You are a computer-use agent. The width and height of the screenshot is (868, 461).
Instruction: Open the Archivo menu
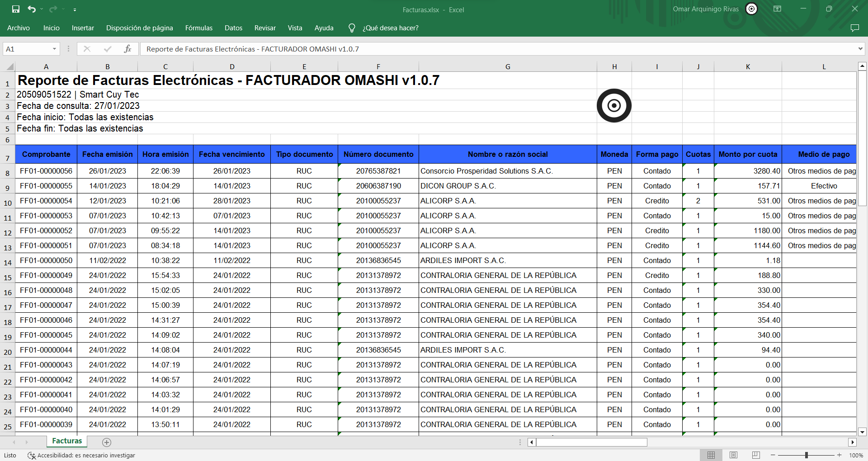(19, 28)
